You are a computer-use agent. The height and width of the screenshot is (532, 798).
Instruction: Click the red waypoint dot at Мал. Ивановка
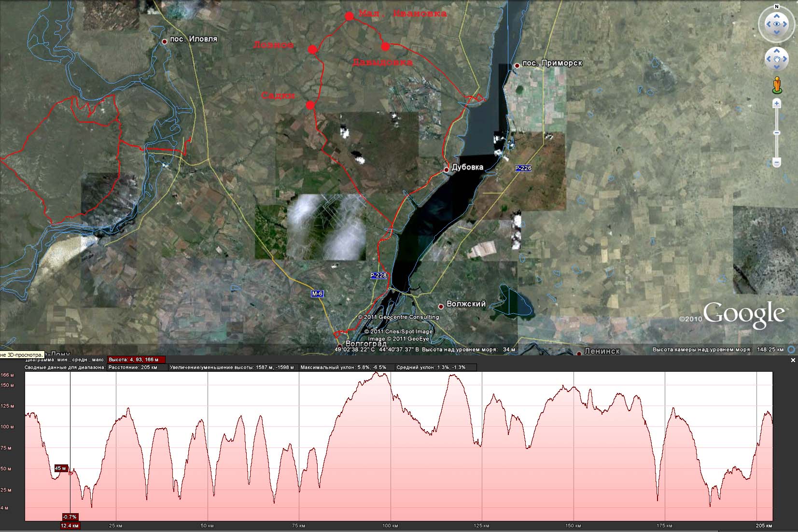click(350, 16)
